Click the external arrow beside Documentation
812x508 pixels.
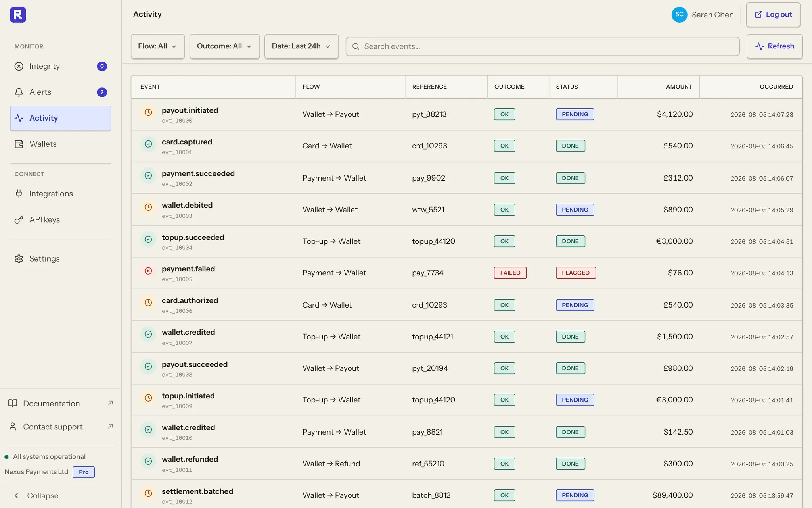111,403
